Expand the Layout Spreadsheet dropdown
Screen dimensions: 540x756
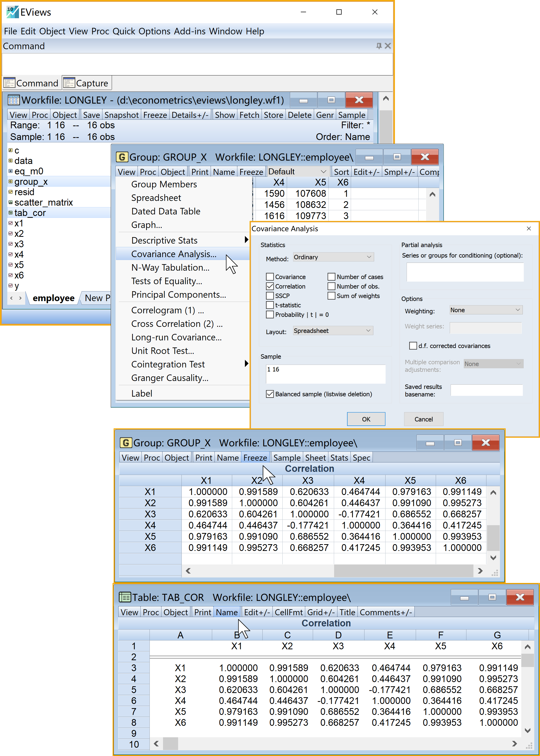pos(333,331)
